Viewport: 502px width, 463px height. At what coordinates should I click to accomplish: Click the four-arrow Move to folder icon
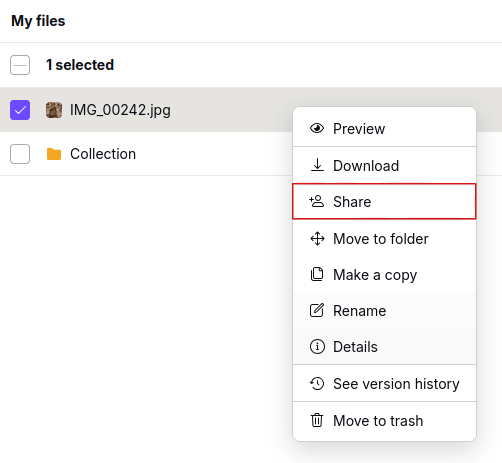click(x=317, y=239)
